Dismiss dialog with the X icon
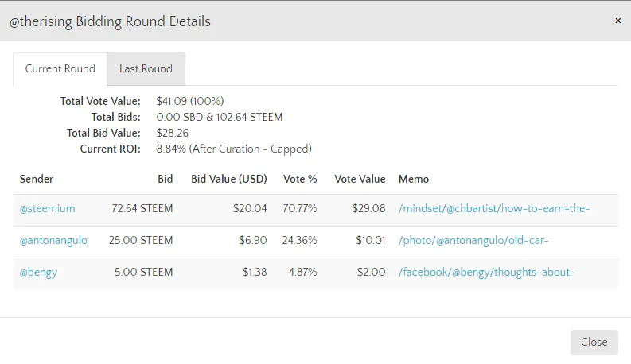 coord(617,21)
